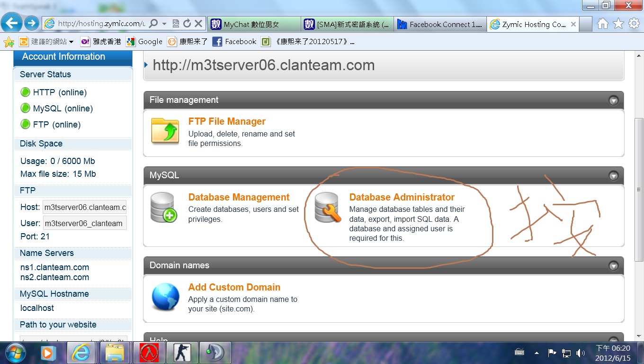Open a new blank tab

(586, 24)
